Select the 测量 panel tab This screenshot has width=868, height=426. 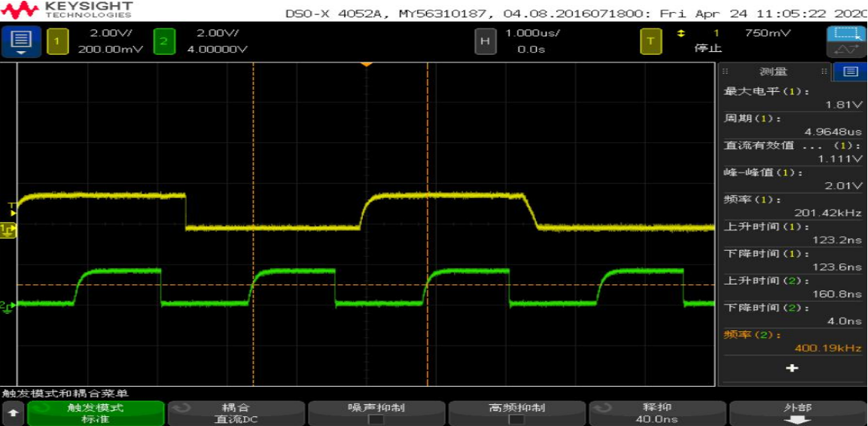[x=774, y=72]
